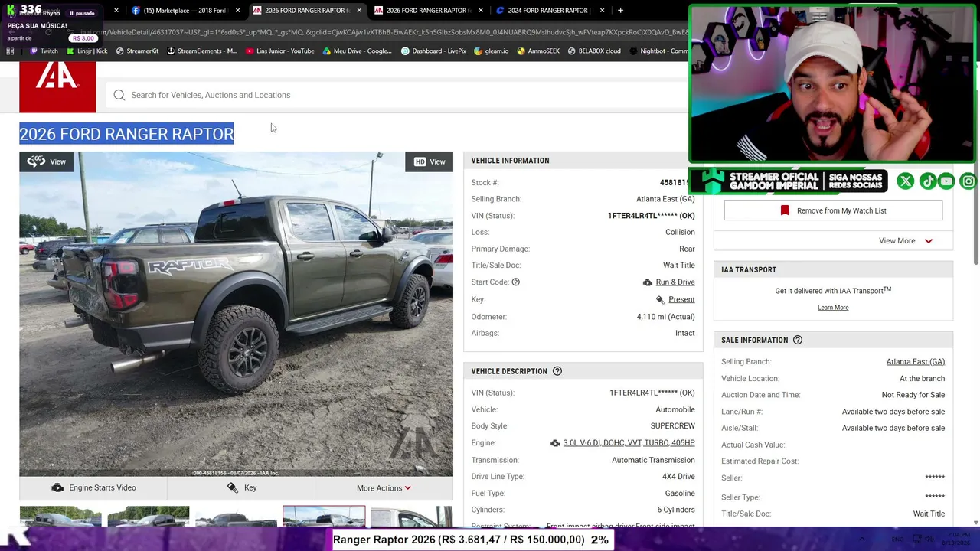Close the active 2026 Ford Ranger Raptor tab
Screen dimensions: 980x551
(359, 11)
